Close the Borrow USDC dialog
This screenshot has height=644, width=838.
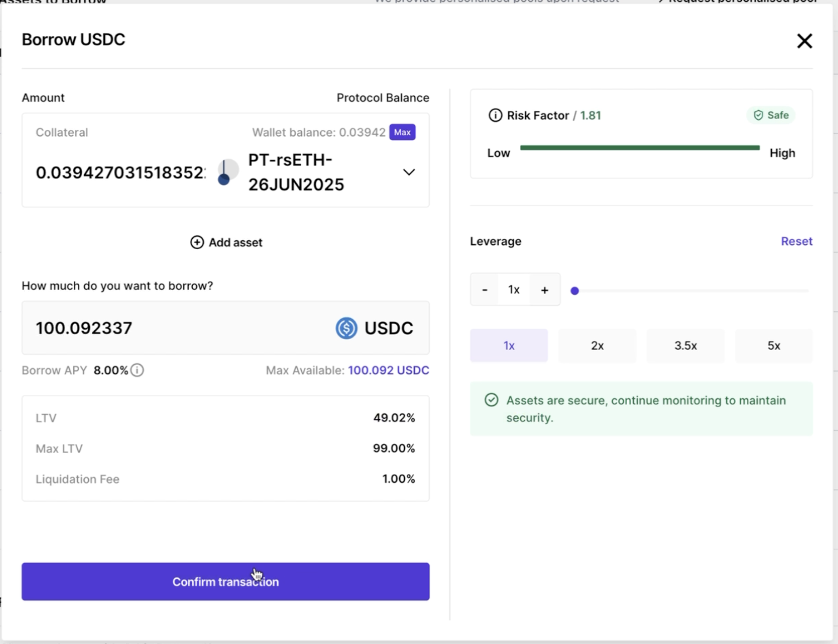(804, 41)
